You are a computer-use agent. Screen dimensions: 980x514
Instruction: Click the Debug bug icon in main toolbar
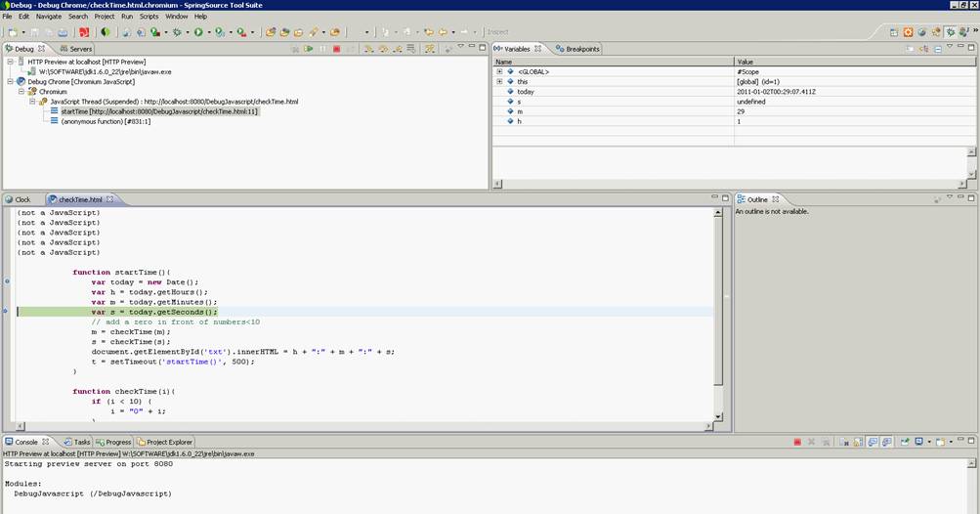coord(177,32)
